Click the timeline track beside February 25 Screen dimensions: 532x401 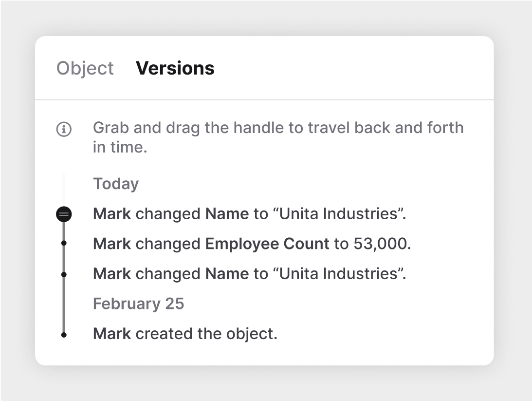[64, 304]
